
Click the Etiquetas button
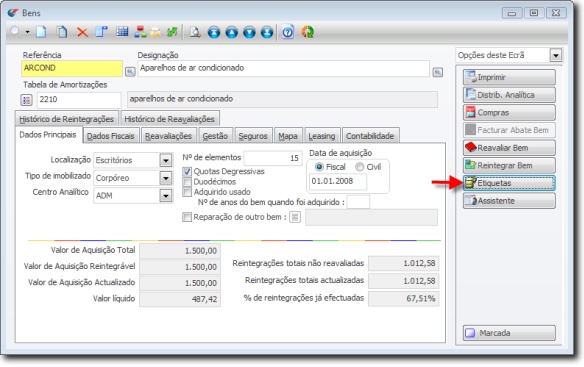pos(509,183)
